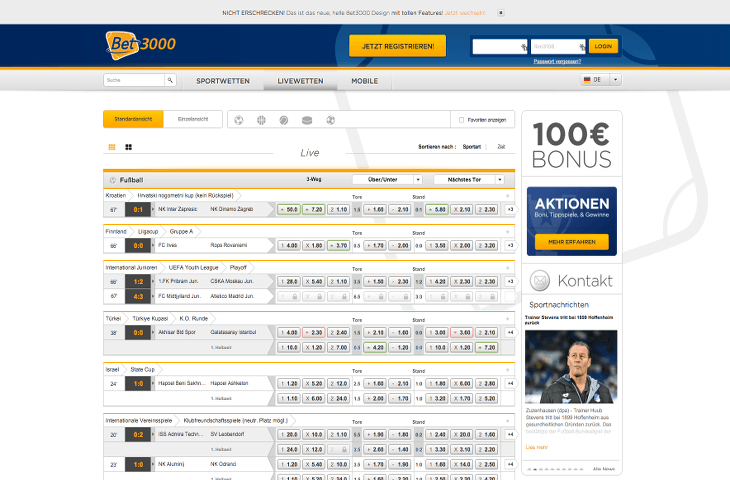The height and width of the screenshot is (480, 730).
Task: Bet 2.30 draw in Akhisar match
Action: pyautogui.click(x=313, y=332)
